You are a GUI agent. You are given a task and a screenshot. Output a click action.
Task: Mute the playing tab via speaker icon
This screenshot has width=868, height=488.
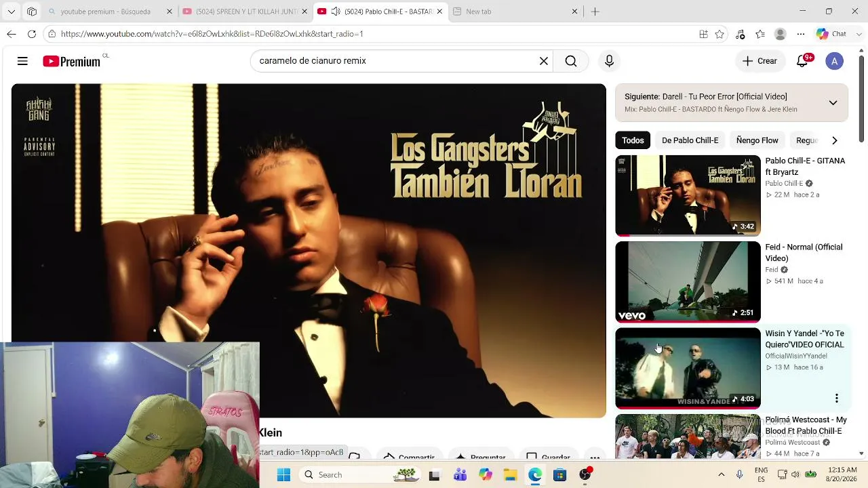point(336,12)
